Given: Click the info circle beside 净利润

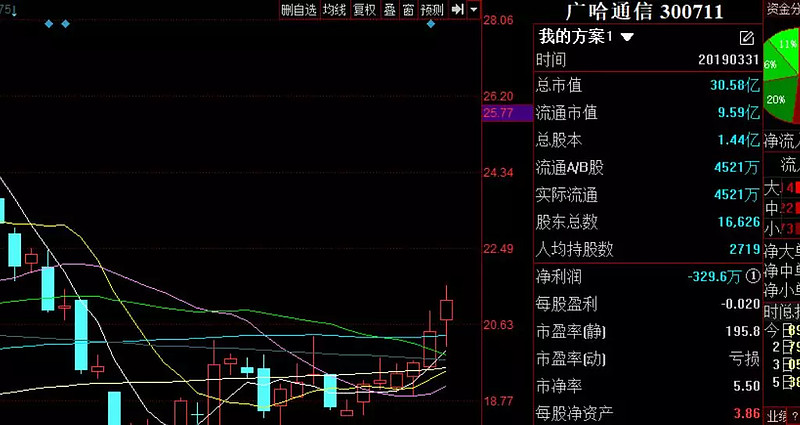Looking at the screenshot, I should [753, 277].
